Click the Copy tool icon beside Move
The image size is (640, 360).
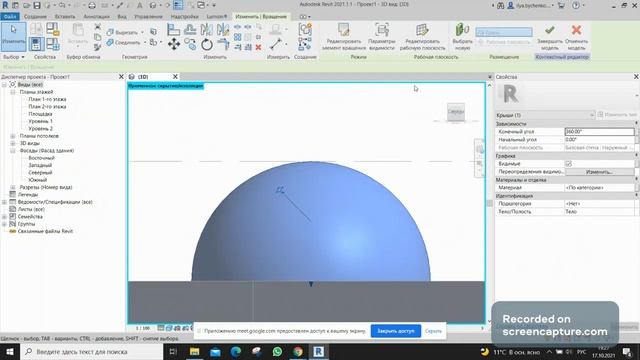click(x=190, y=44)
